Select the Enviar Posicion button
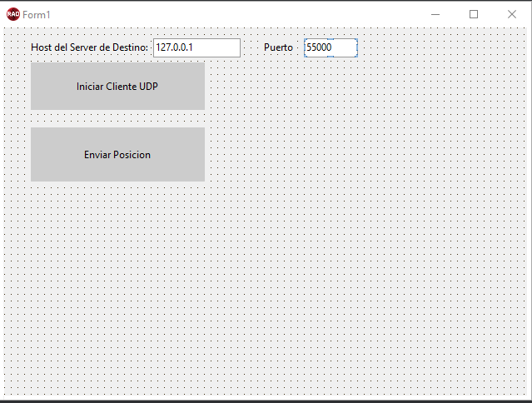Viewport: 532px width, 403px height. tap(117, 154)
